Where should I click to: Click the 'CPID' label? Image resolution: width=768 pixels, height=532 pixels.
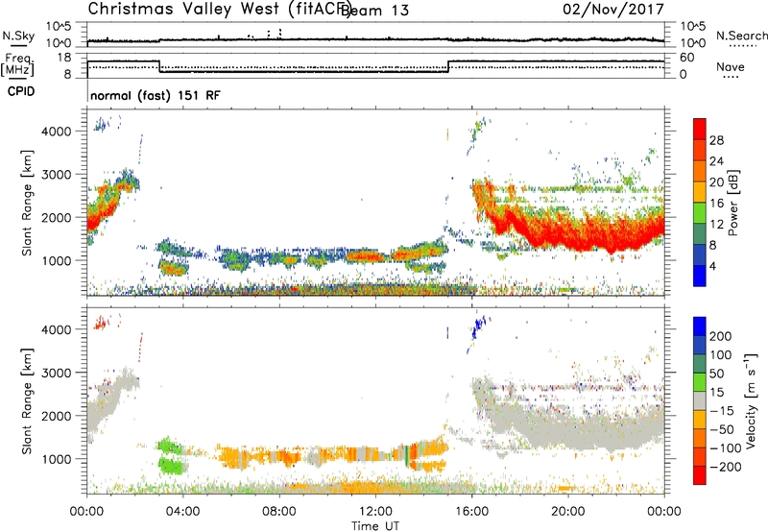point(21,91)
